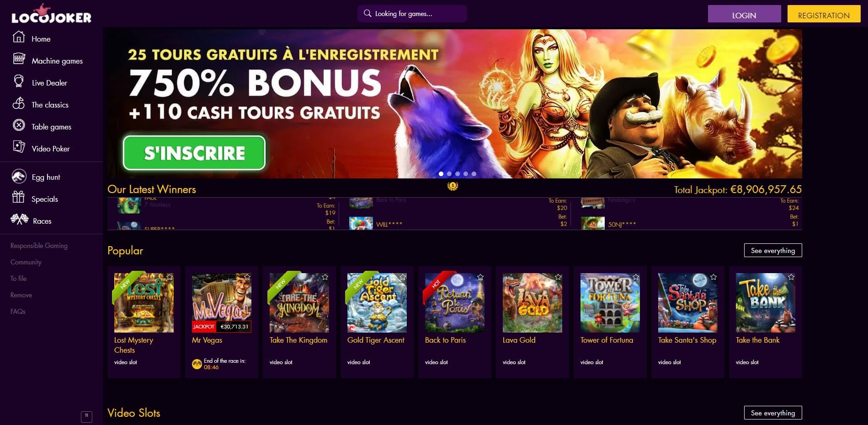
Task: Collapse the sidebar with bottom toggle button
Action: tap(86, 416)
